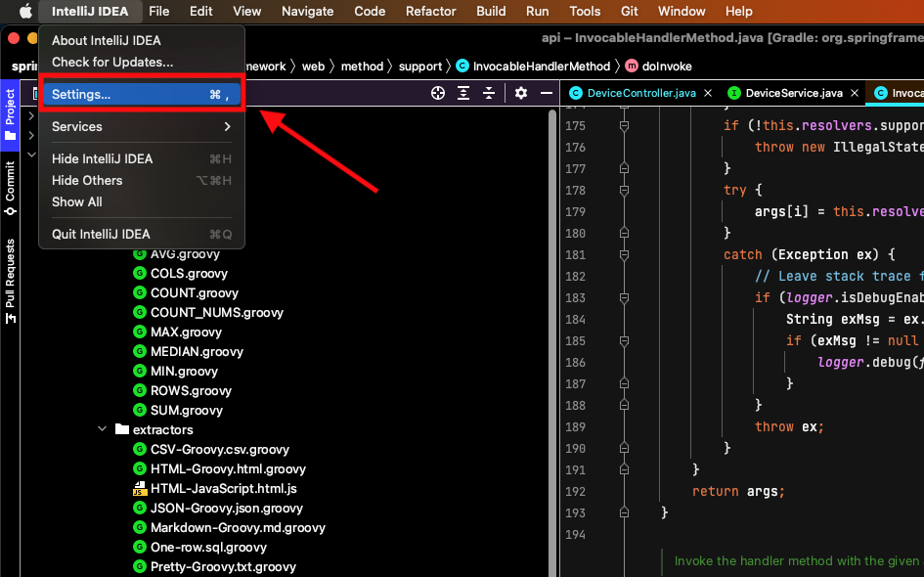Fold the try block at line 178

point(624,190)
